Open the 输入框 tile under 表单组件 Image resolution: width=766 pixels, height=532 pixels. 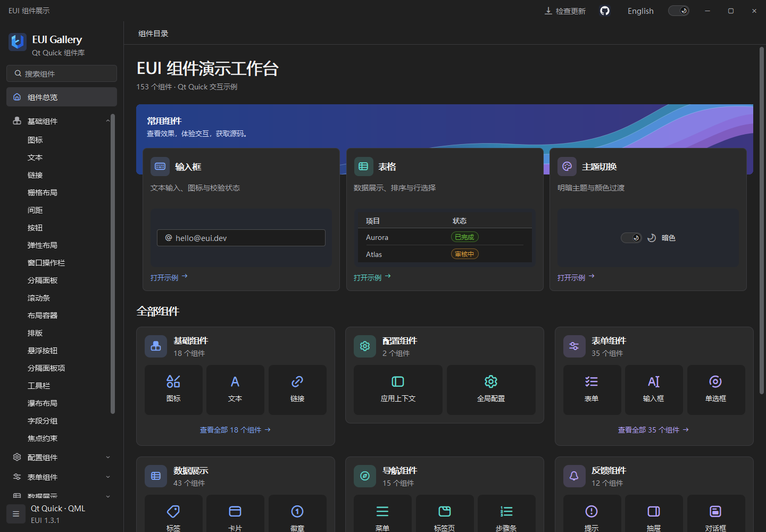pyautogui.click(x=654, y=390)
